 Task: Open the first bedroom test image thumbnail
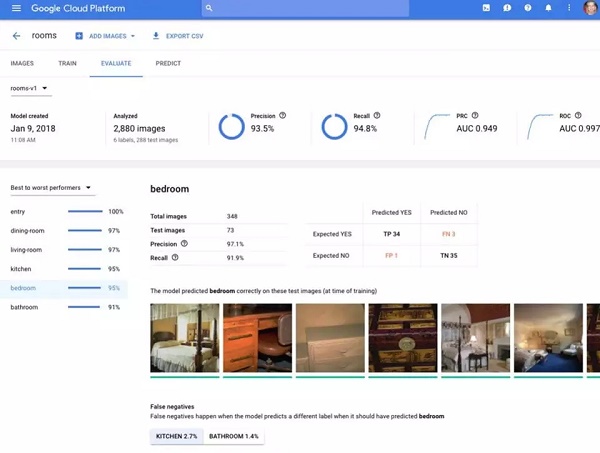[x=185, y=338]
